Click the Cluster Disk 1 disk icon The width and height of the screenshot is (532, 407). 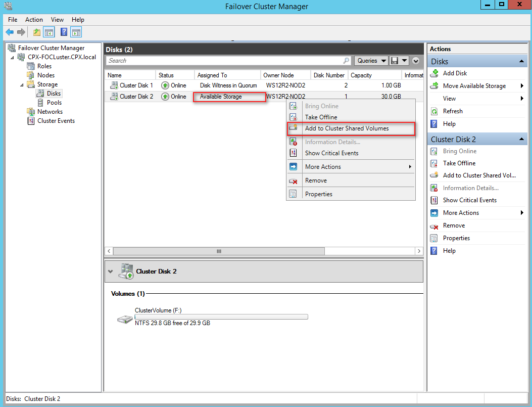[114, 85]
